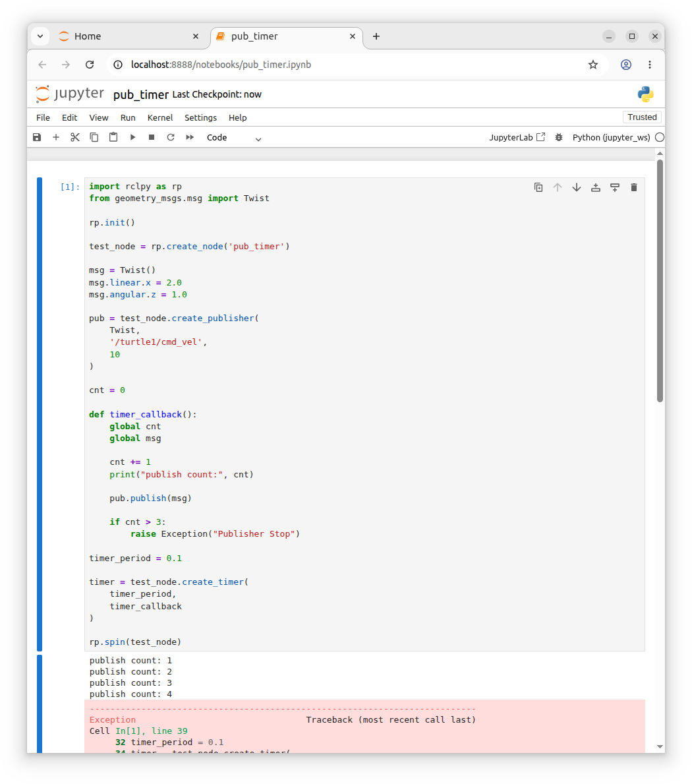Viewport: 692px width, 784px height.
Task: Cut the selected cell with scissors icon
Action: (x=75, y=137)
